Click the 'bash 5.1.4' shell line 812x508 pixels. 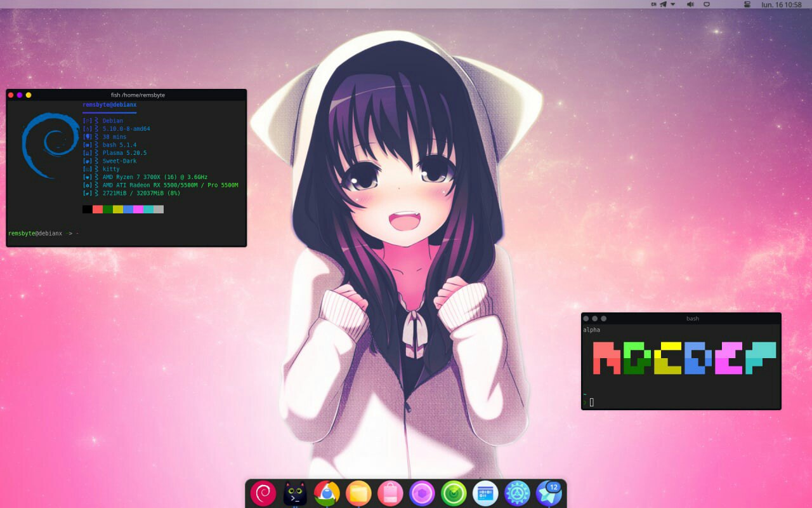tap(119, 145)
